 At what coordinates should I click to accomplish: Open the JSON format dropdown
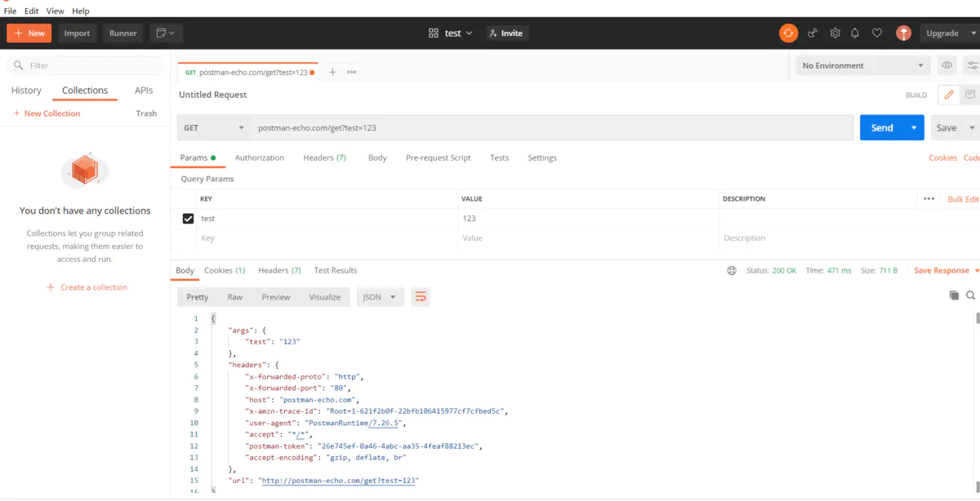(x=381, y=297)
